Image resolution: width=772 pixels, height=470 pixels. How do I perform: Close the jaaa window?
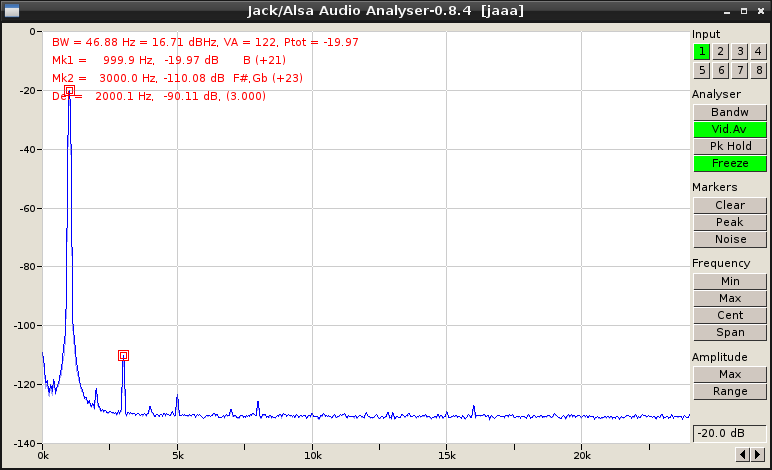click(x=761, y=11)
